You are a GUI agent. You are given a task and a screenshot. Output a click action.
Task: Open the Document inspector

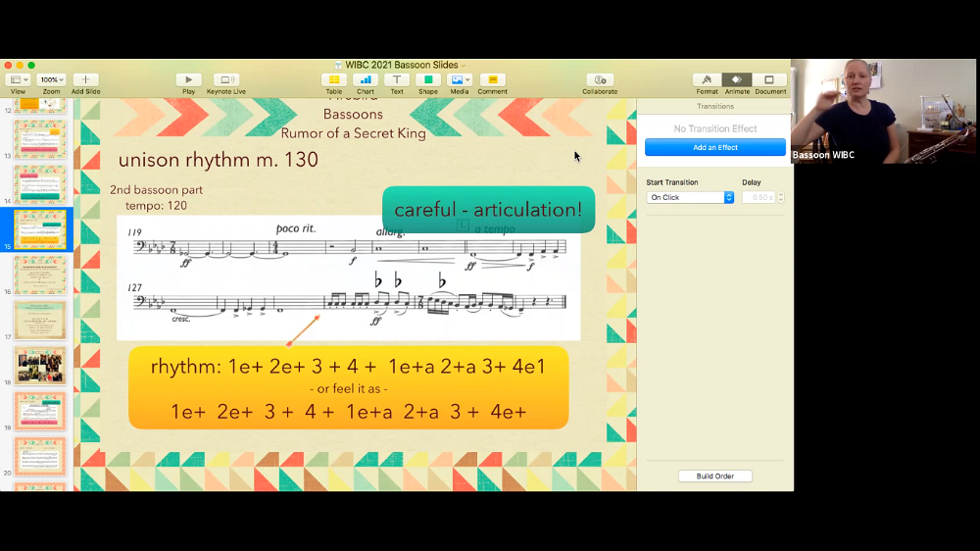pyautogui.click(x=769, y=80)
